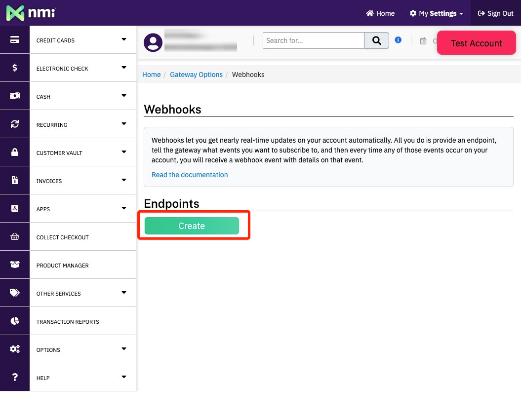Image resolution: width=521 pixels, height=420 pixels.
Task: Open the My Settings dropdown
Action: (436, 13)
